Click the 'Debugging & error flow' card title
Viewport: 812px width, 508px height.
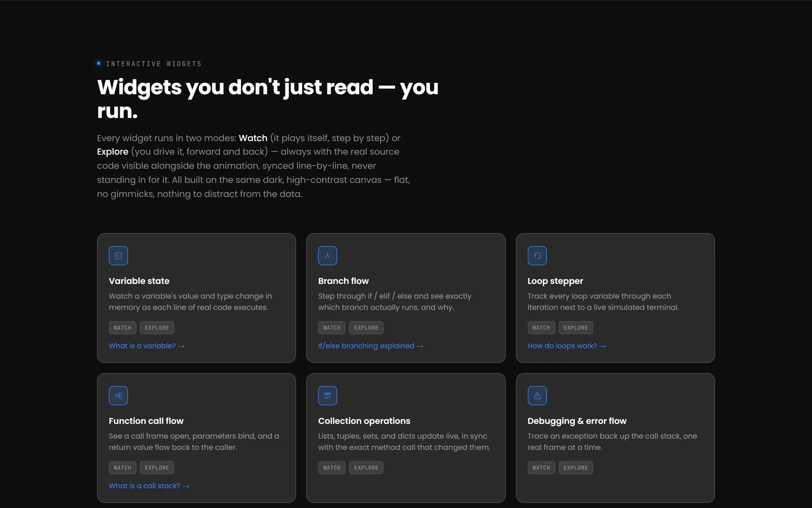[577, 421]
